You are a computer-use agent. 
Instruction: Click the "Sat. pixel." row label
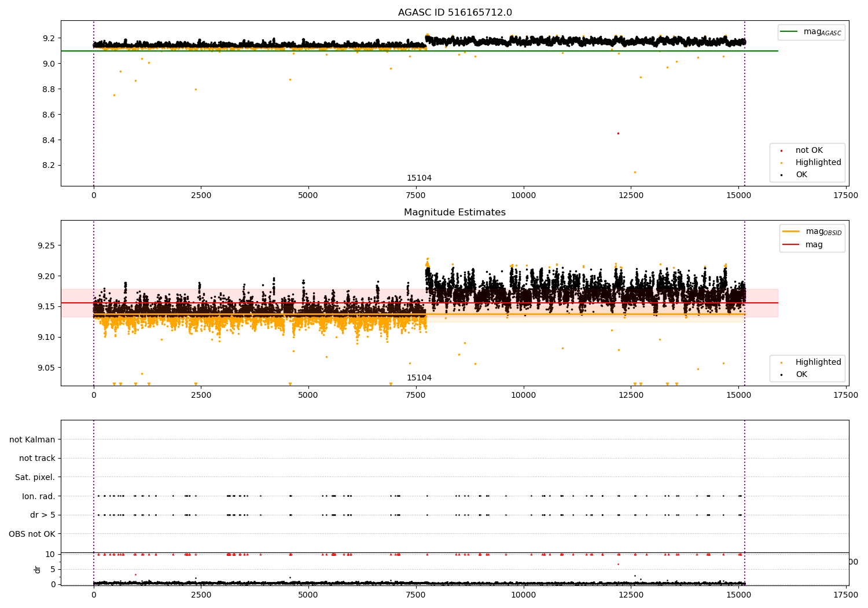point(35,477)
